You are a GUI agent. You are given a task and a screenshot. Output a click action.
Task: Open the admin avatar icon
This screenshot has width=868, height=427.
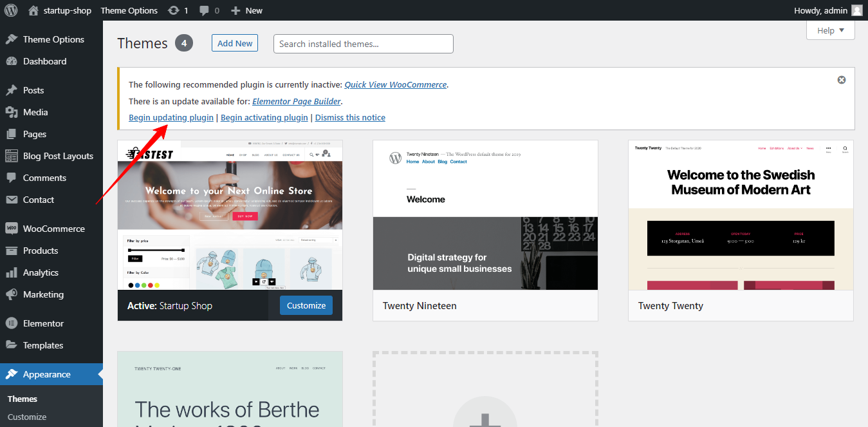coord(857,10)
